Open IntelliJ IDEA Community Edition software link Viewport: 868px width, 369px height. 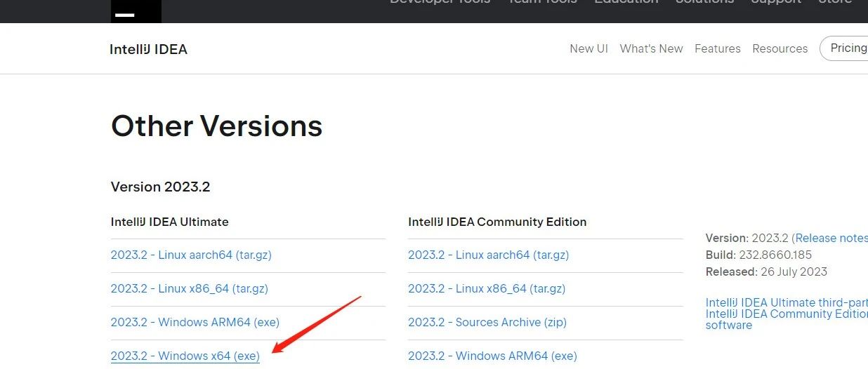[x=787, y=319]
